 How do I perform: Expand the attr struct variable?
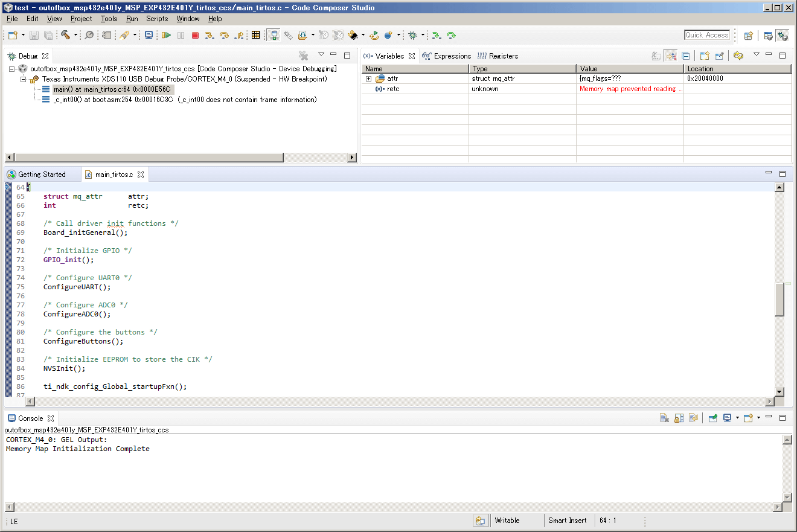click(x=368, y=79)
